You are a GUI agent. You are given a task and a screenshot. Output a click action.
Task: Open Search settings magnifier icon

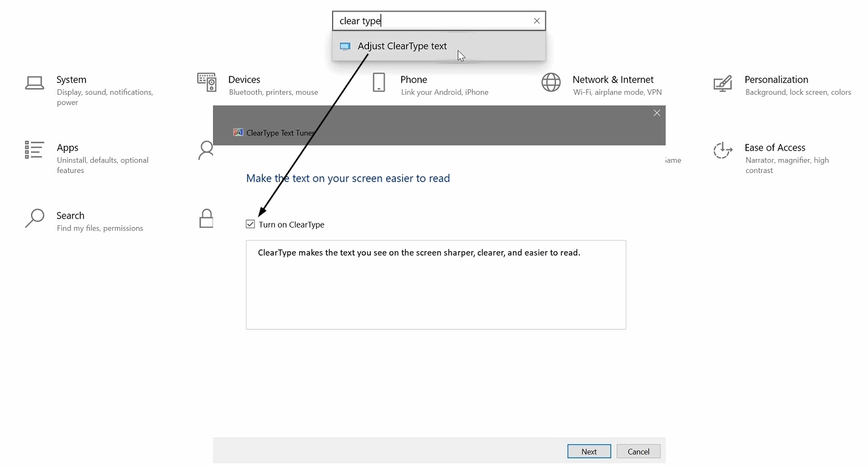(35, 218)
